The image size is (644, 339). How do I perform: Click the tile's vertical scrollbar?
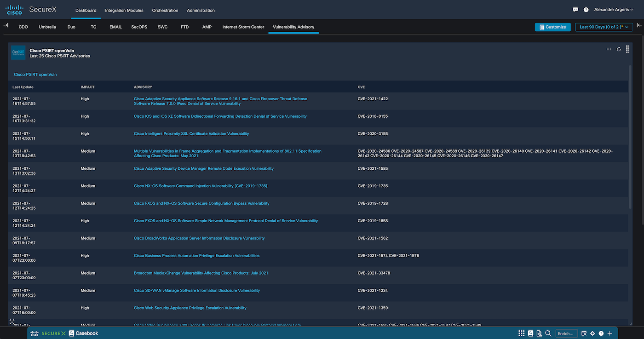click(x=631, y=138)
